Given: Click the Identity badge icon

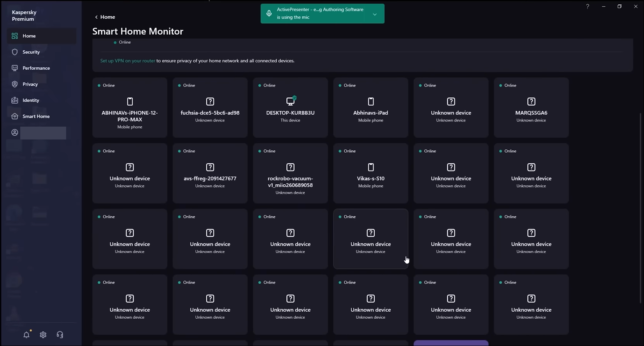Looking at the screenshot, I should (15, 100).
